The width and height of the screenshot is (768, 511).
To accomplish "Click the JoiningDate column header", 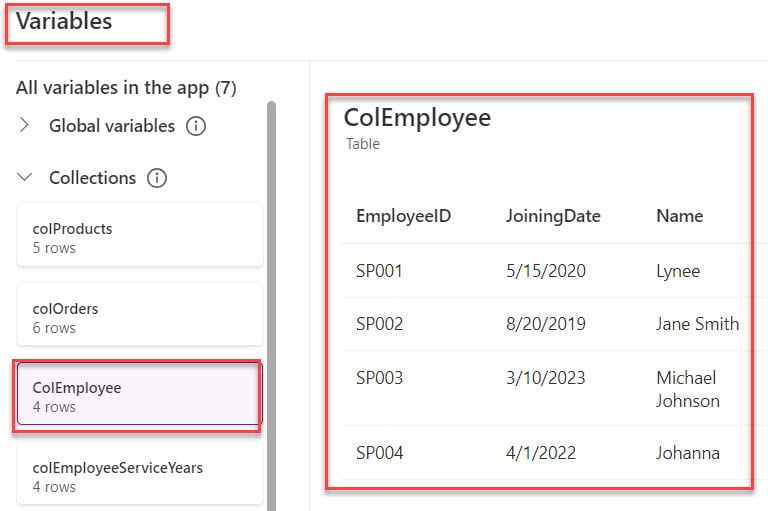I will tap(553, 216).
